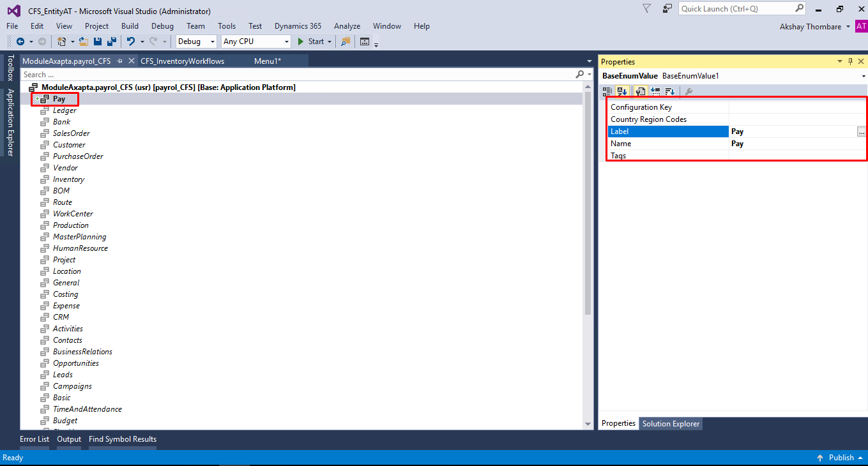This screenshot has width=868, height=466.
Task: Open the Akshay Thombare account dropdown
Action: [848, 27]
